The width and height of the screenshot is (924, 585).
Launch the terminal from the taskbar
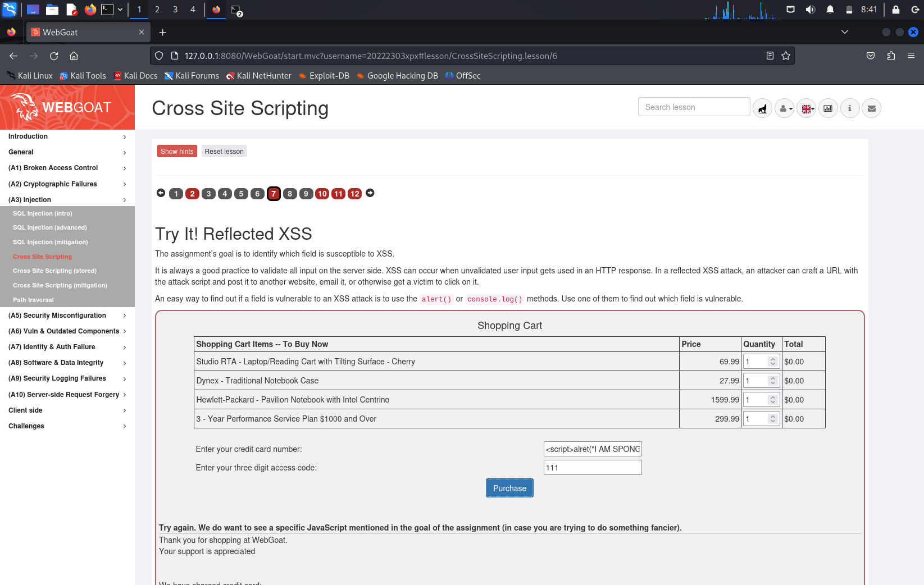[107, 10]
